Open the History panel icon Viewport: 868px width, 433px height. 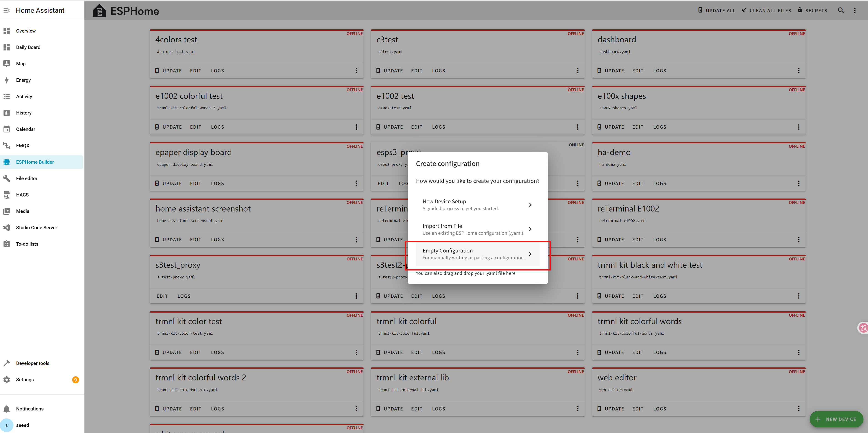(x=7, y=112)
